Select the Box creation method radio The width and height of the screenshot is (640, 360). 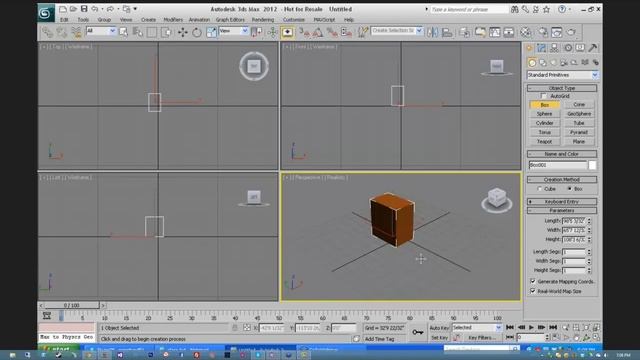tap(569, 189)
